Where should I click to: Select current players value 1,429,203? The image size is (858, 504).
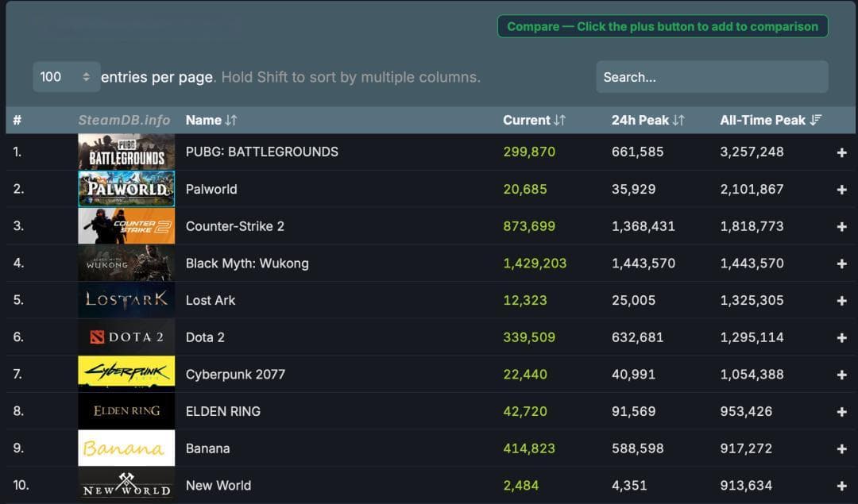tap(535, 264)
